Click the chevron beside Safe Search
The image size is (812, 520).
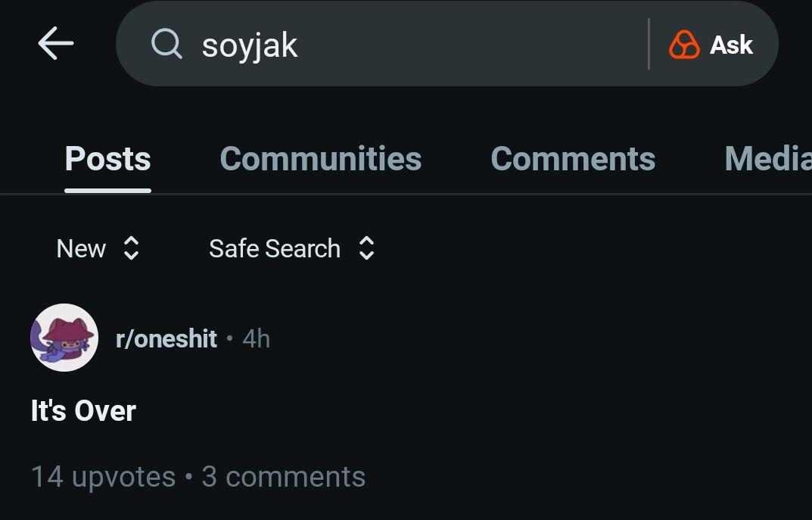(366, 248)
